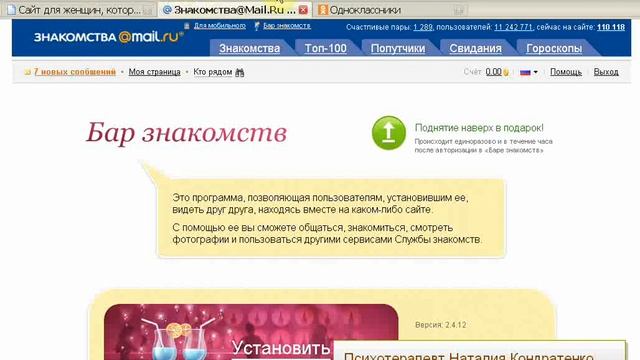The width and height of the screenshot is (640, 360).
Task: Close the Знакомства@Mail.Ru browser tab
Action: pos(303,10)
